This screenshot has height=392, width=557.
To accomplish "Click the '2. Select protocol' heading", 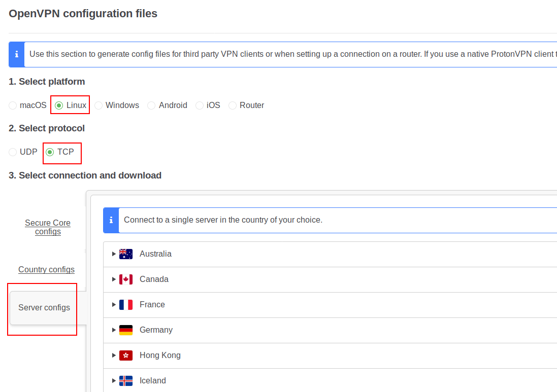I will tap(47, 128).
